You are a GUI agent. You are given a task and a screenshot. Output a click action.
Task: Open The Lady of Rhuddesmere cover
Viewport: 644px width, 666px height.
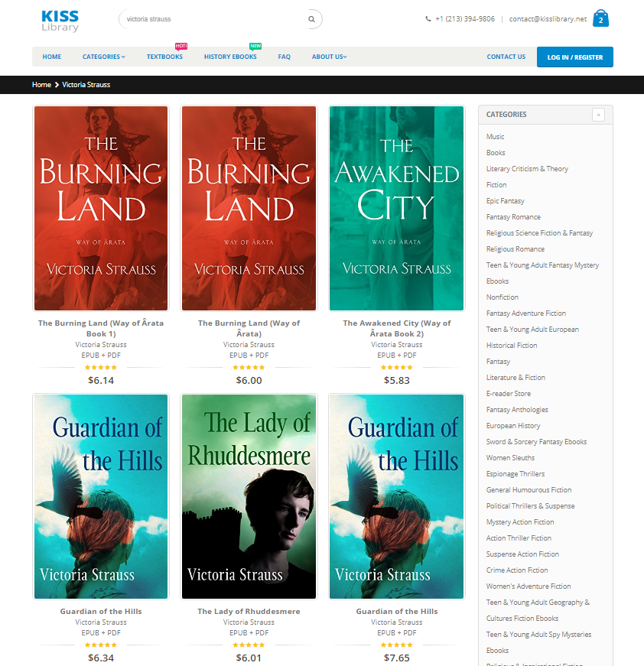click(249, 496)
